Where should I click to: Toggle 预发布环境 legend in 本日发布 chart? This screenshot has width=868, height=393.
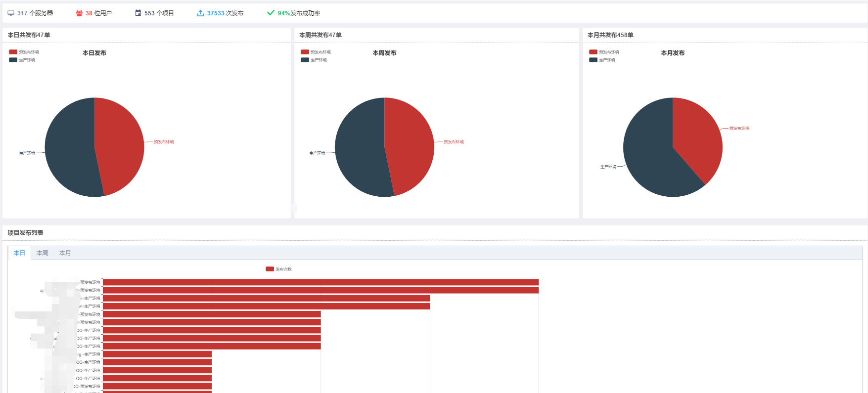[x=24, y=52]
